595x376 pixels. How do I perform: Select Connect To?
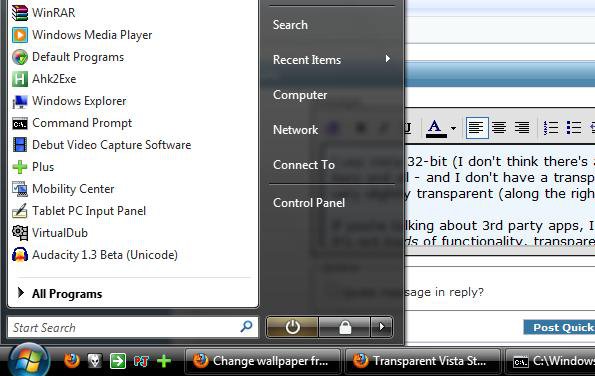304,165
